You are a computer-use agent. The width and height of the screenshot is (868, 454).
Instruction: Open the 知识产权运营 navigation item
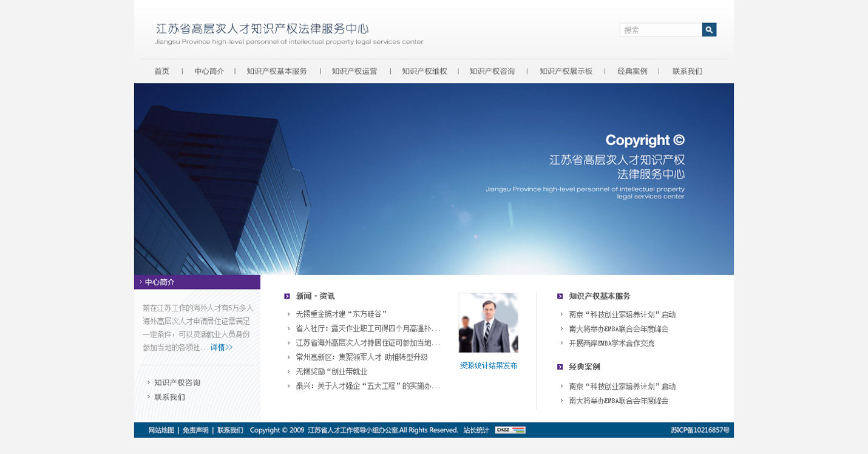click(x=354, y=71)
